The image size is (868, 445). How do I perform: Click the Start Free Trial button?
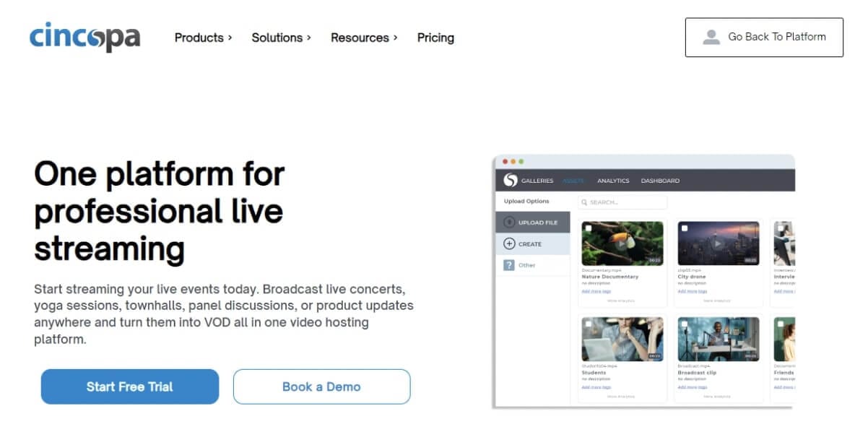click(x=130, y=386)
